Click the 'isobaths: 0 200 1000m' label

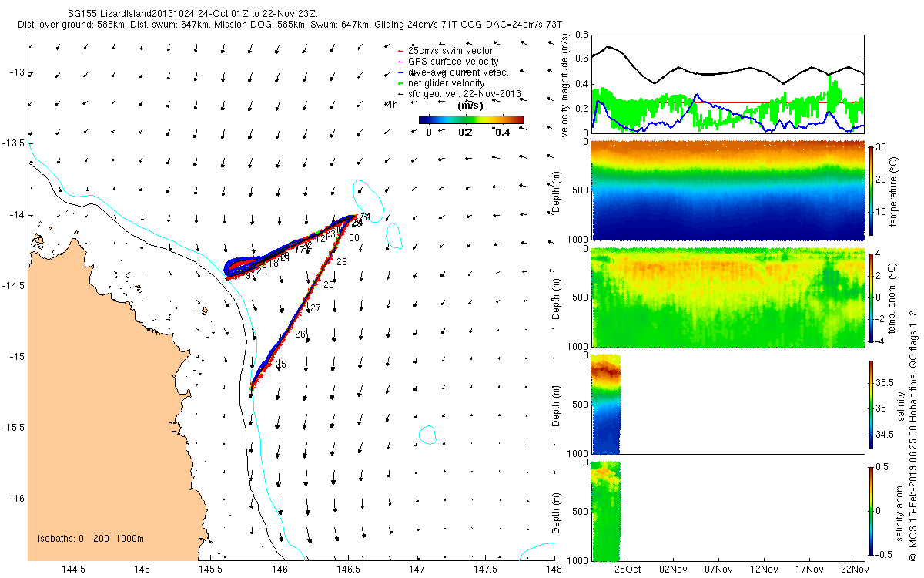(90, 538)
